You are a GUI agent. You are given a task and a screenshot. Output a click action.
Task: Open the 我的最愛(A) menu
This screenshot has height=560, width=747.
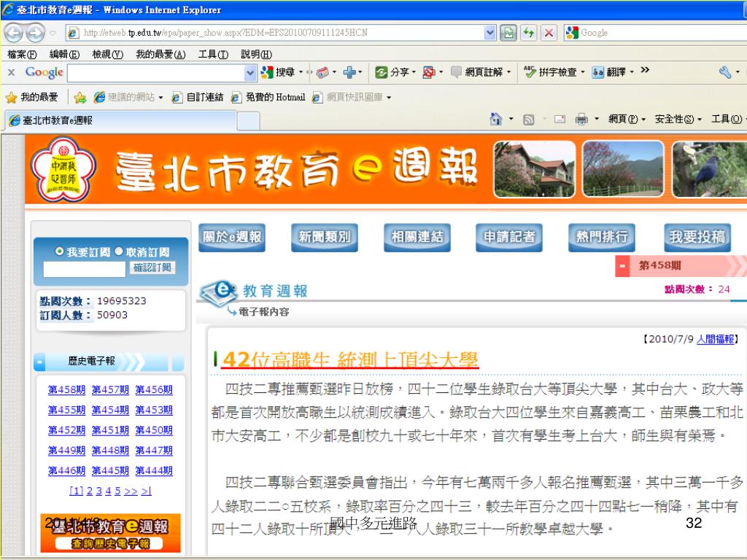point(160,54)
